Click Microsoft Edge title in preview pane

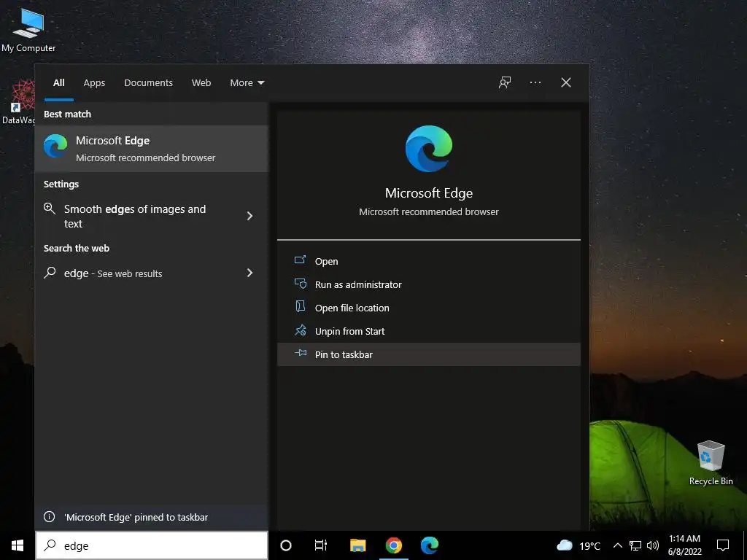pos(429,192)
